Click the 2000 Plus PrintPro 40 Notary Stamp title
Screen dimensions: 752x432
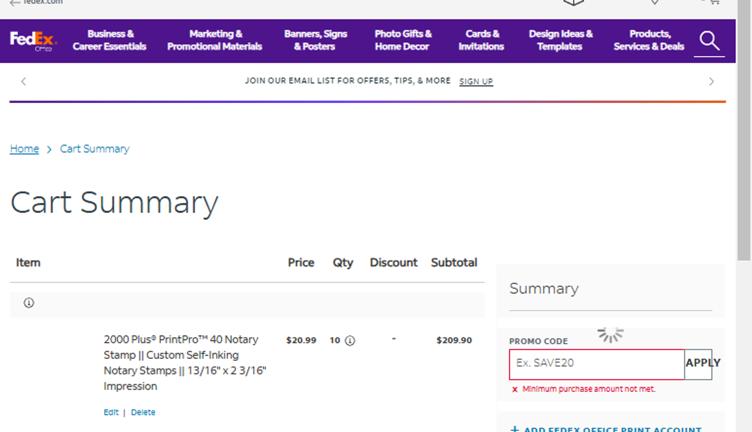coord(185,363)
